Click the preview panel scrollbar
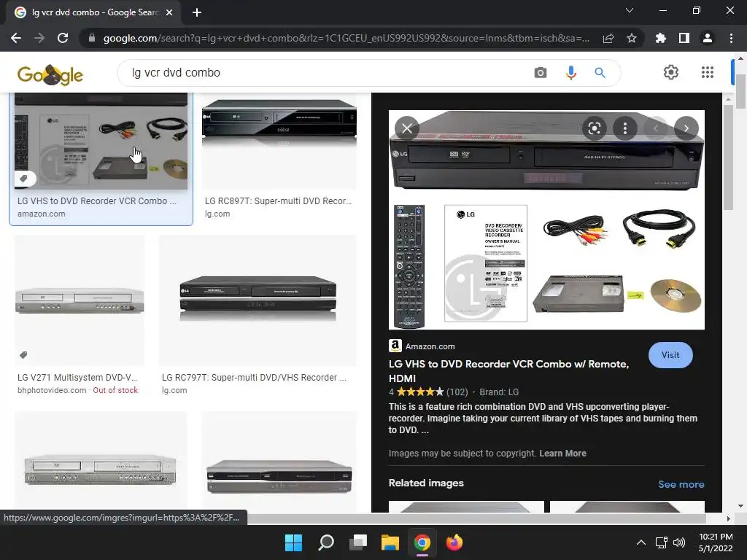 click(x=728, y=157)
